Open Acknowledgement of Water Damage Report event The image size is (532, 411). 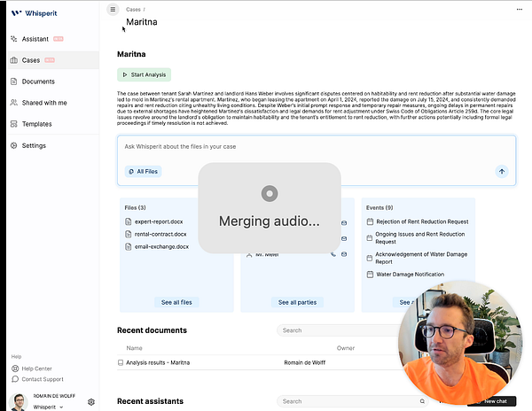421,258
